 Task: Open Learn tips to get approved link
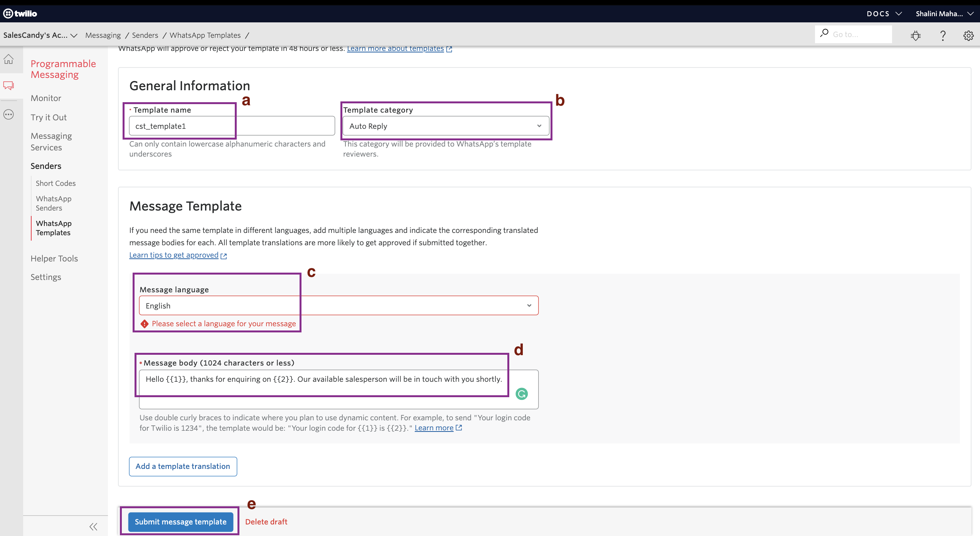173,255
